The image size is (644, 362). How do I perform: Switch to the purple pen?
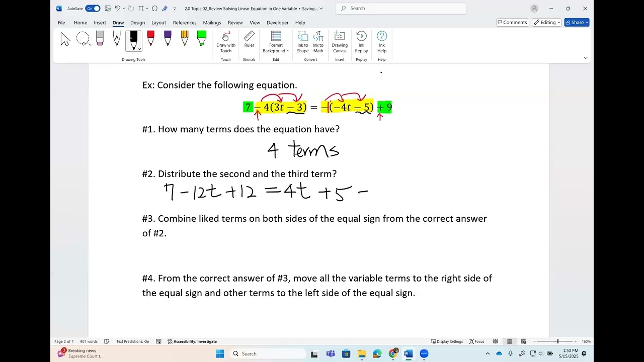(168, 39)
